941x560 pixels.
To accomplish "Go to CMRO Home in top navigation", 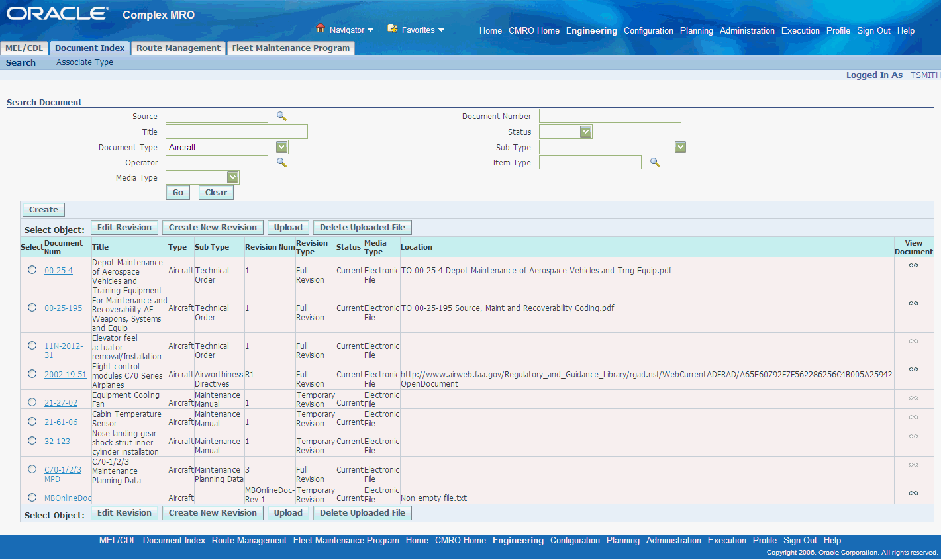I will (x=534, y=30).
